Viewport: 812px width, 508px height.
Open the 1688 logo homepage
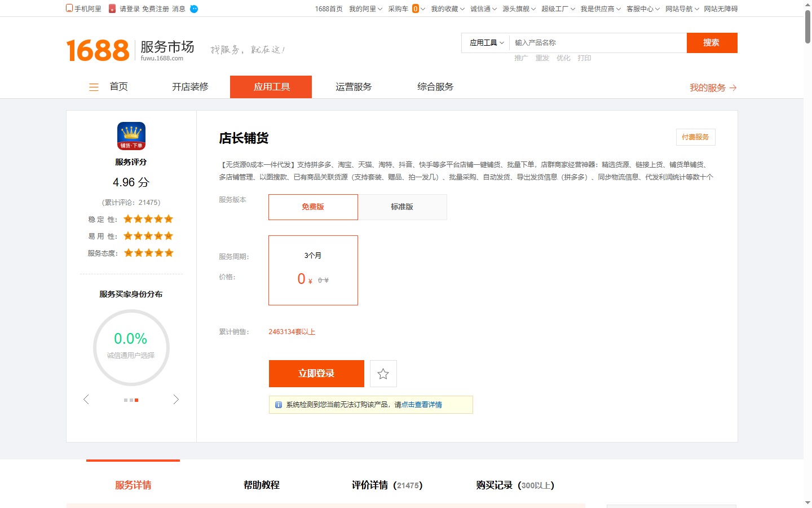tap(98, 50)
